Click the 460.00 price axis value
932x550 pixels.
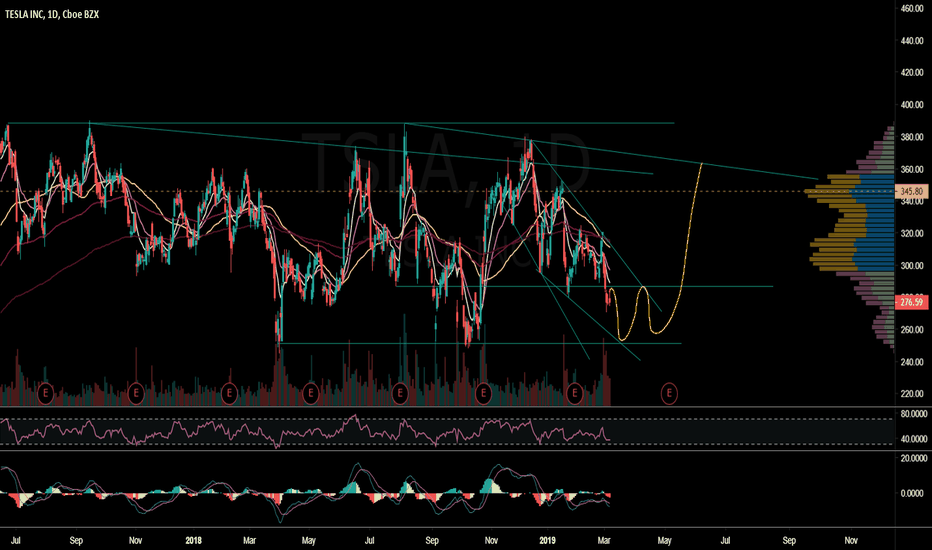tap(911, 9)
